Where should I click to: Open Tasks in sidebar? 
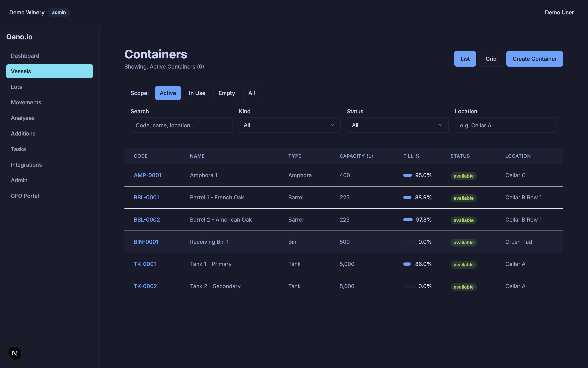tap(50, 149)
